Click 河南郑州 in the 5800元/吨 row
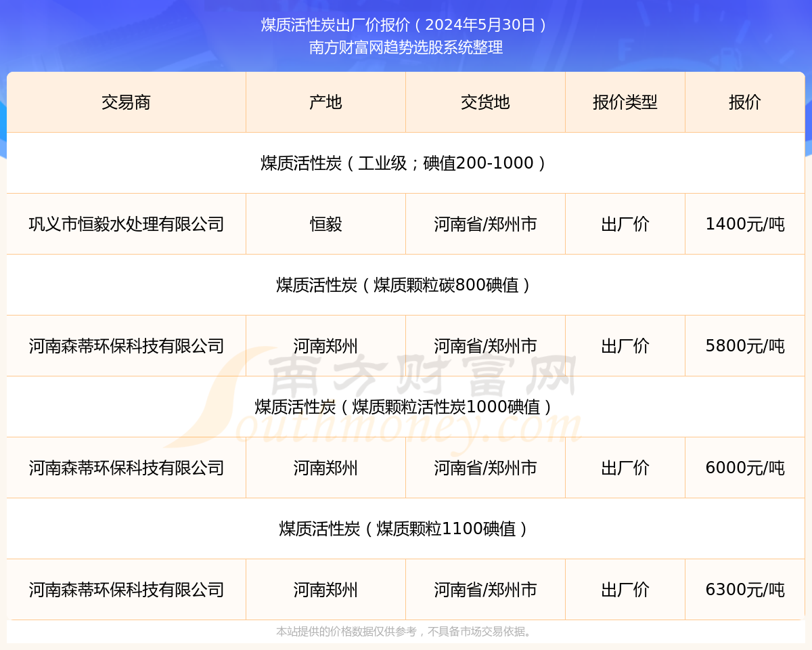 [325, 346]
